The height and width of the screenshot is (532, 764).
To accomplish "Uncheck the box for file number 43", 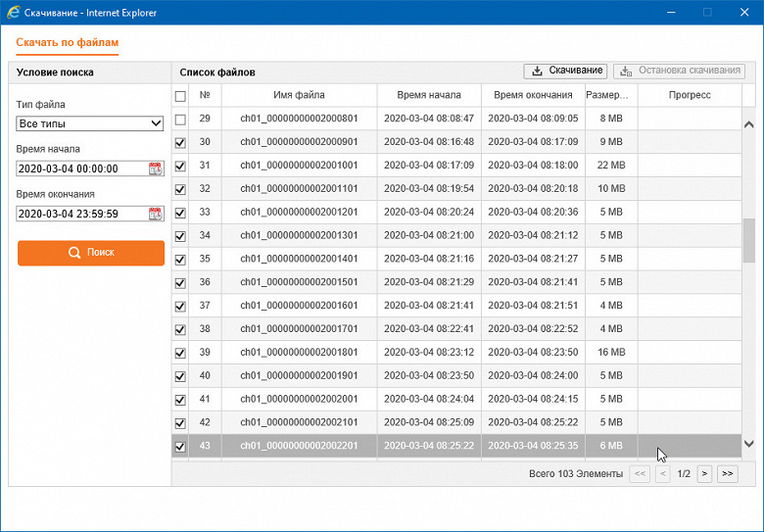I will [180, 447].
